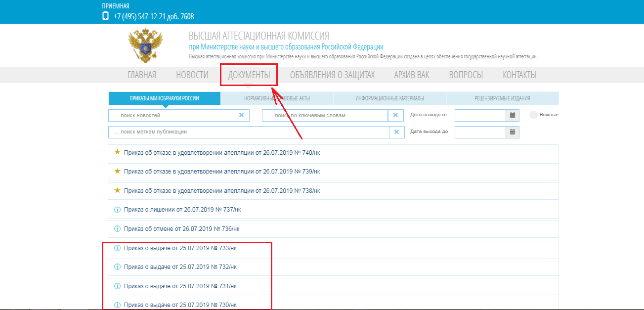Open 'Приказ о выдаче' № 733/нк link
644x310 pixels.
(180, 248)
